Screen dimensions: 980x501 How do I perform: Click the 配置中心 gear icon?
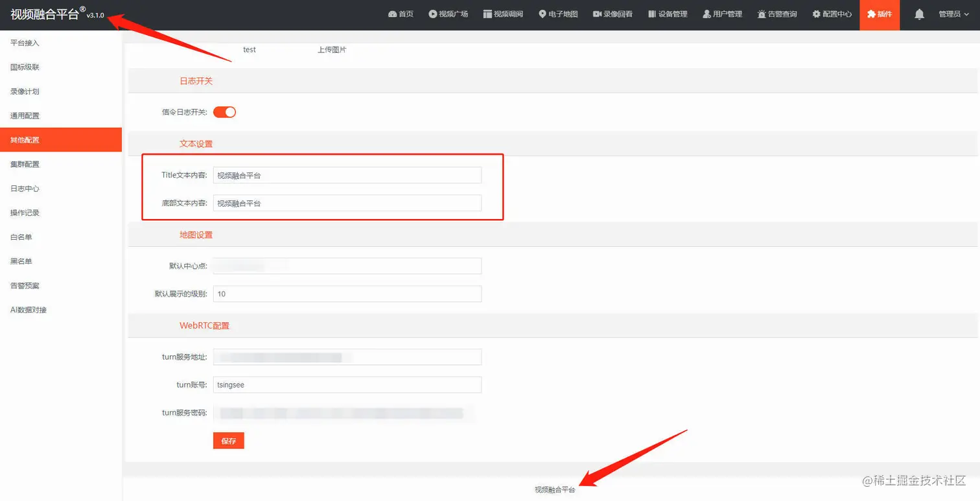click(x=816, y=14)
